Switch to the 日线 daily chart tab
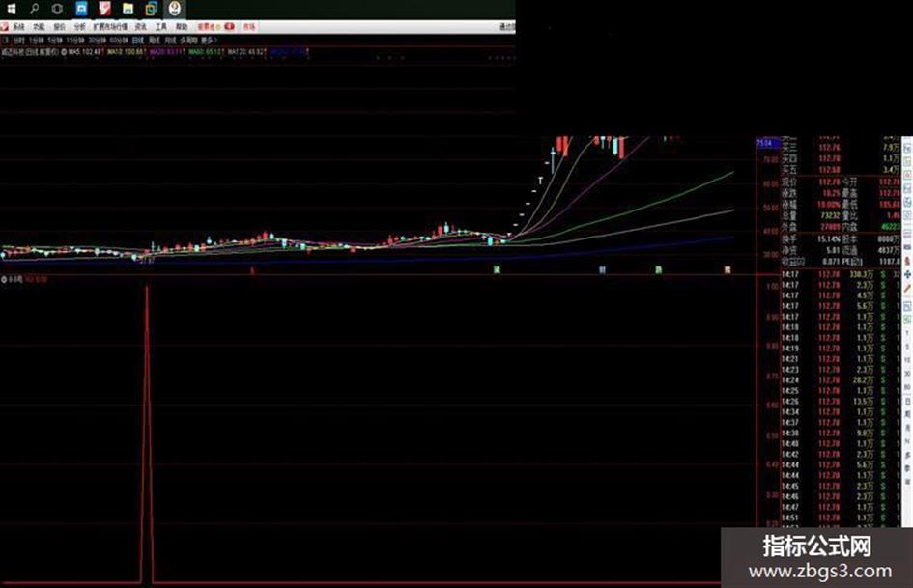Viewport: 913px width, 588px height. pyautogui.click(x=138, y=41)
